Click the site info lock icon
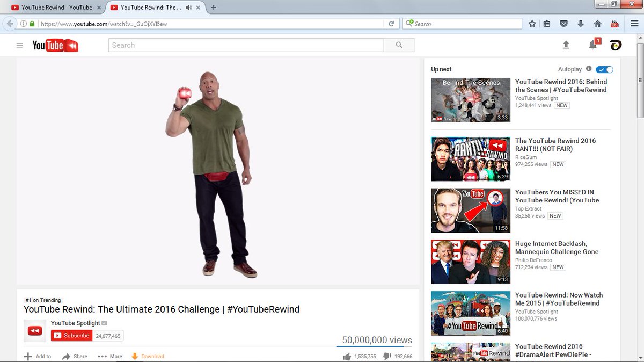 32,24
